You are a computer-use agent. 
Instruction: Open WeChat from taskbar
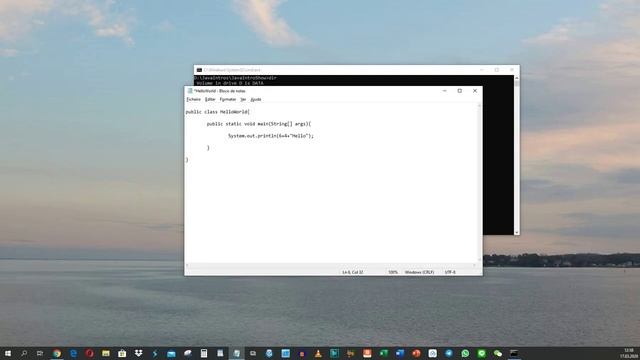pyautogui.click(x=498, y=353)
